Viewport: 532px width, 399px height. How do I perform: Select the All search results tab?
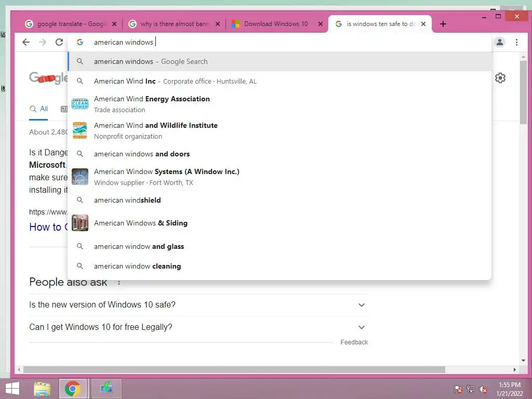coord(38,109)
